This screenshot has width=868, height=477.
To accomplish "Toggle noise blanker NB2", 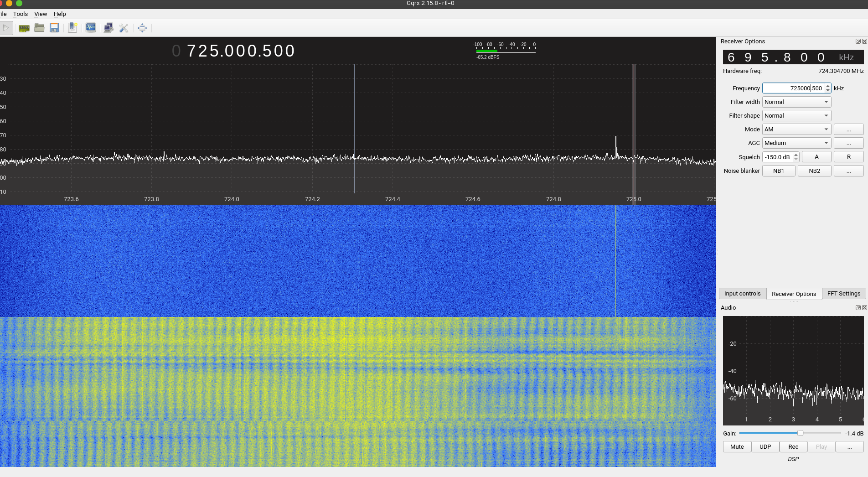I will 814,171.
